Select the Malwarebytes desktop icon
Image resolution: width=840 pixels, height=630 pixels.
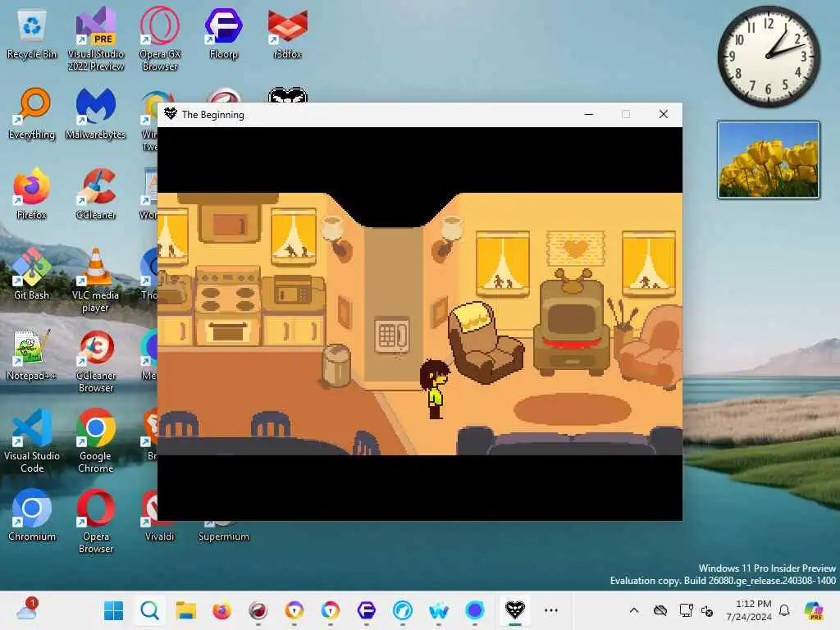pos(95,115)
